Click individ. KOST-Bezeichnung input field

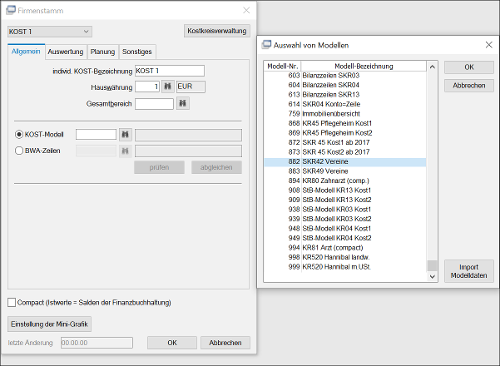(x=170, y=71)
